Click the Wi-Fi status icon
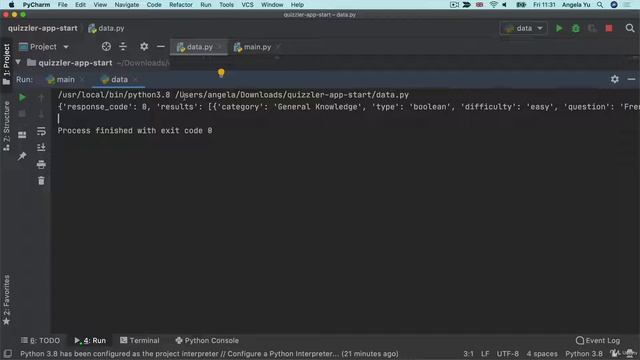640x360 pixels. (493, 4)
